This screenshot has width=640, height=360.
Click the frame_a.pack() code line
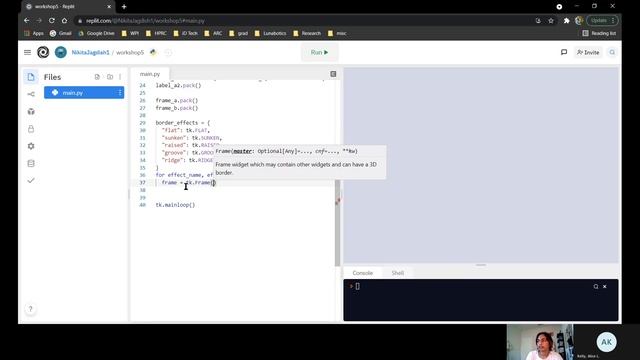(x=176, y=100)
